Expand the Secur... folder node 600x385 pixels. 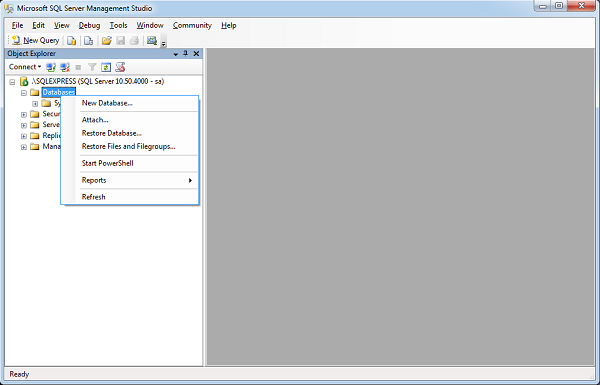(24, 114)
